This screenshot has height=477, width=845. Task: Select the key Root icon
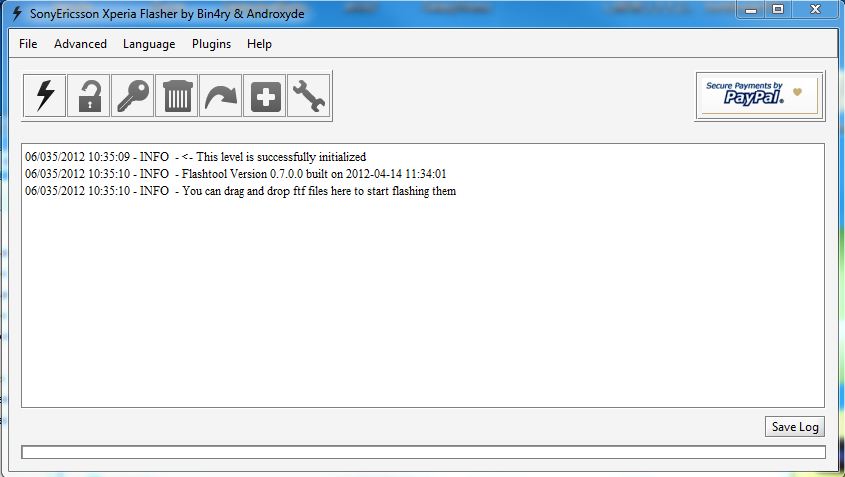pos(133,96)
